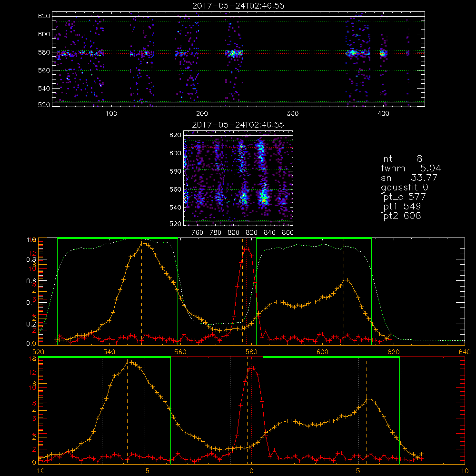Click x-axis label 640 on third plot
This screenshot has width=476, height=476.
tap(465, 352)
